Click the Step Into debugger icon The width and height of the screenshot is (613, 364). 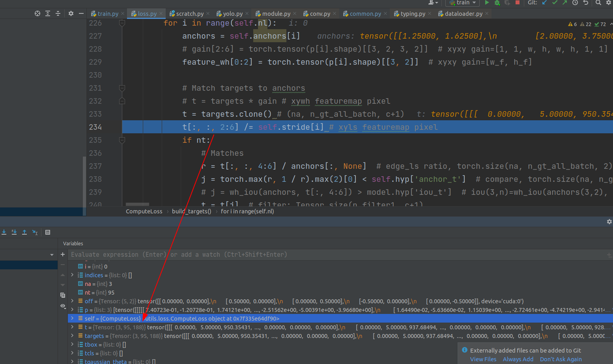coord(4,232)
